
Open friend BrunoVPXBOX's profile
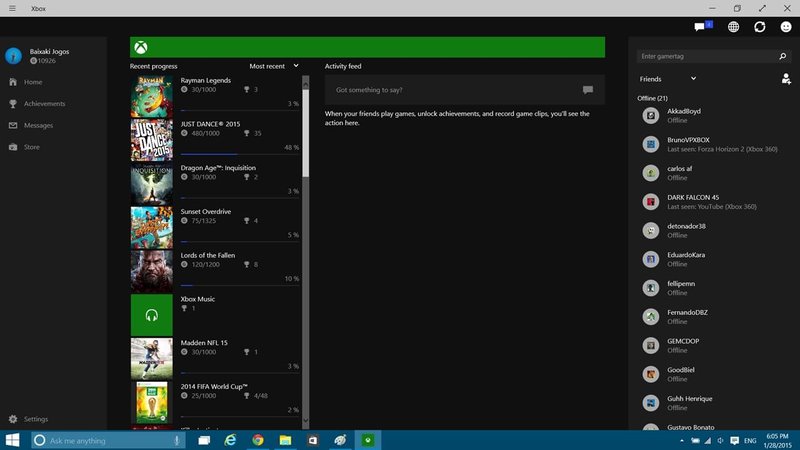pos(713,144)
